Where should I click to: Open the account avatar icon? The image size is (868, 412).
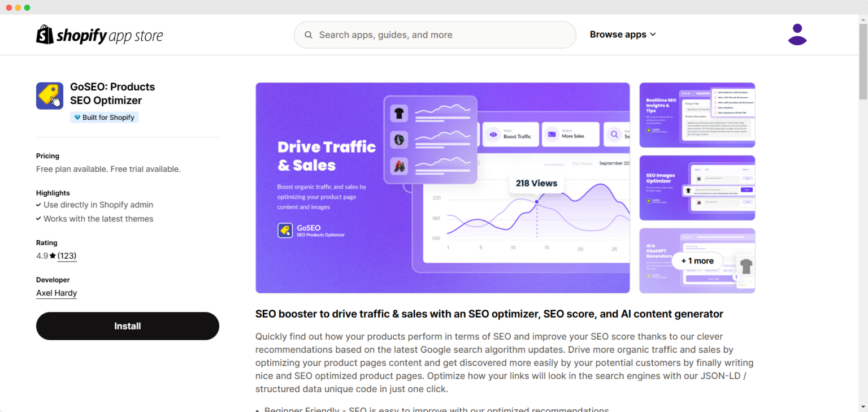[x=797, y=34]
